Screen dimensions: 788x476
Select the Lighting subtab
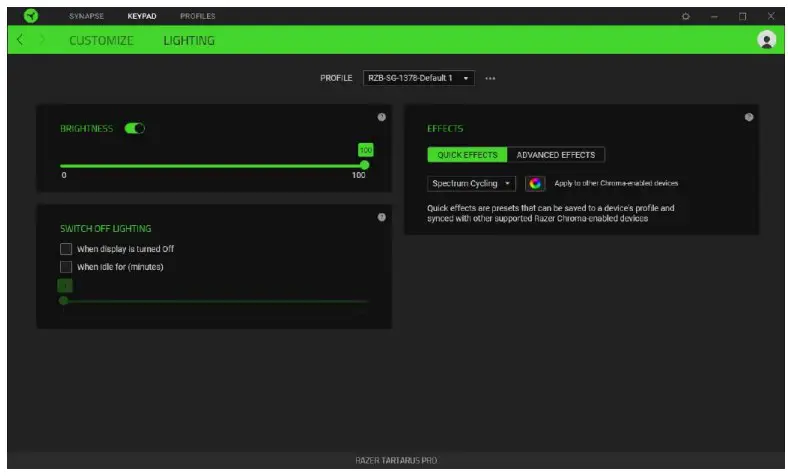pos(189,40)
